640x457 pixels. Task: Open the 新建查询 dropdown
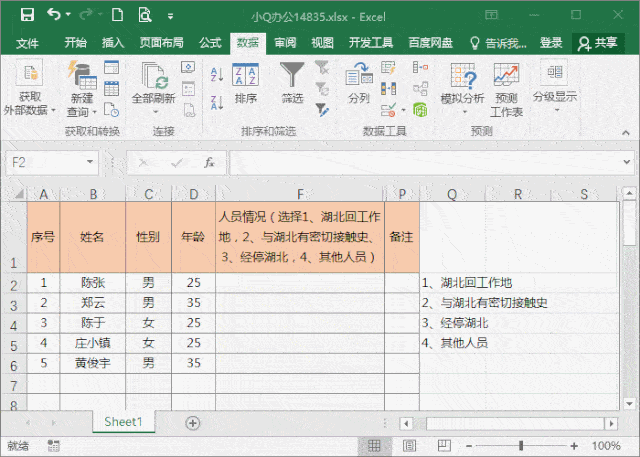82,89
